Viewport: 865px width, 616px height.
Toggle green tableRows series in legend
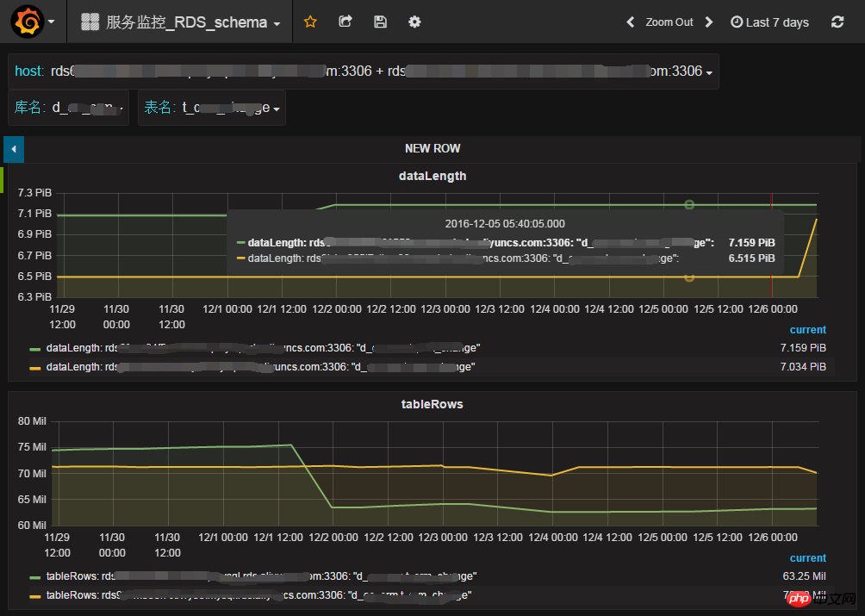262,576
